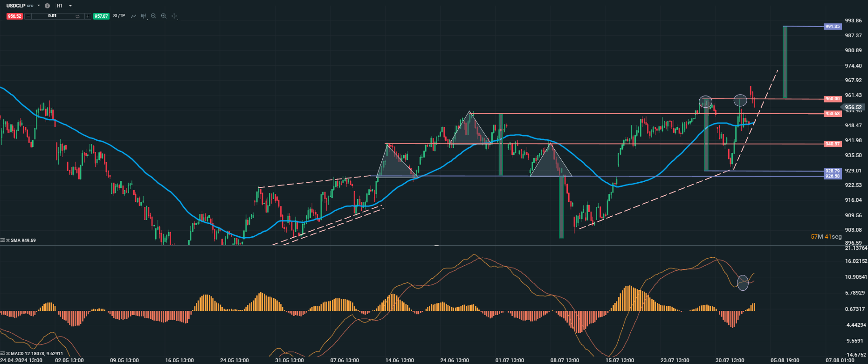This screenshot has width=868, height=364.
Task: Select the 991.35 price level label
Action: (832, 27)
